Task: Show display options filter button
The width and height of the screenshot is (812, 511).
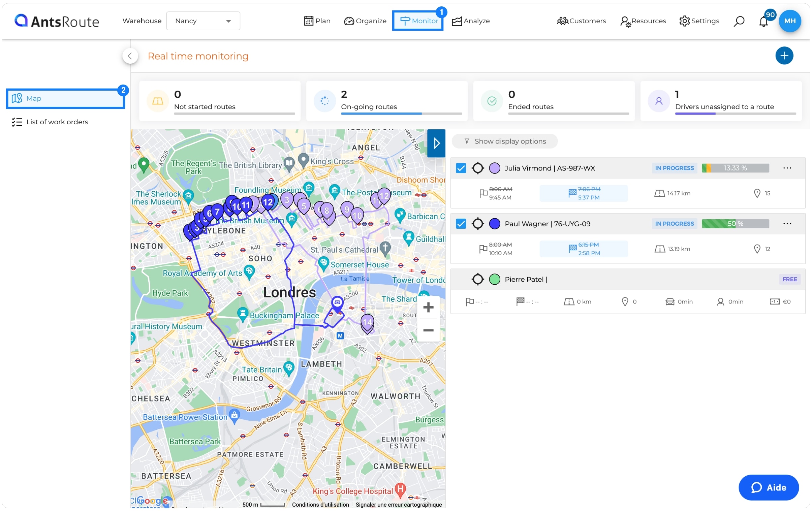Action: (x=504, y=141)
